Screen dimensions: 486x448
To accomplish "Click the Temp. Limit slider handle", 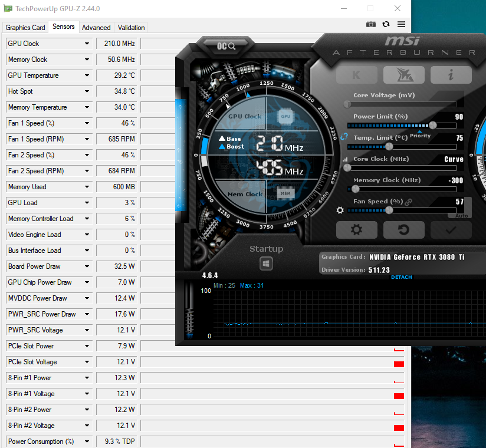I will tap(389, 146).
